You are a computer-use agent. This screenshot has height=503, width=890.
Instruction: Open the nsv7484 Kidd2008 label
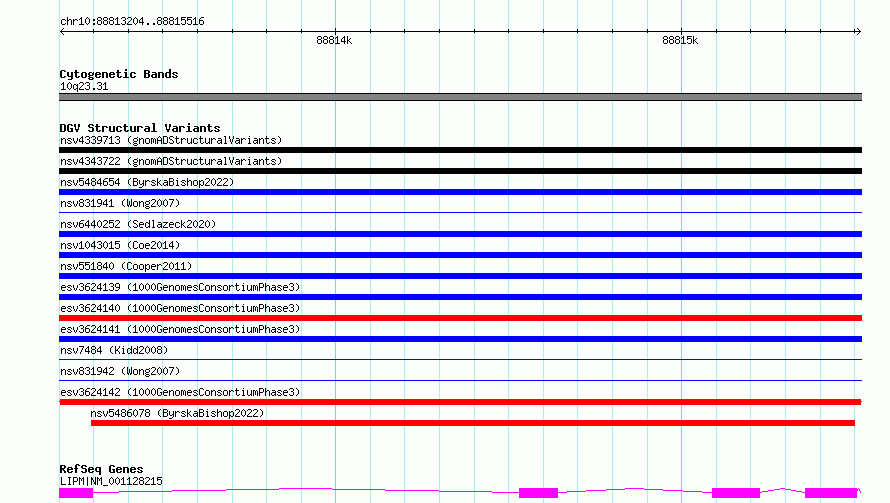pyautogui.click(x=114, y=350)
